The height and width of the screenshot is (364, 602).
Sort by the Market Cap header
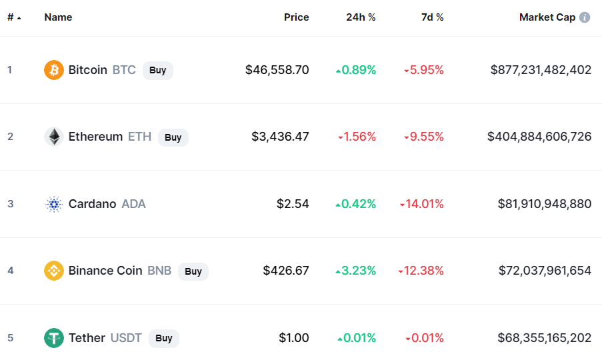pyautogui.click(x=547, y=17)
